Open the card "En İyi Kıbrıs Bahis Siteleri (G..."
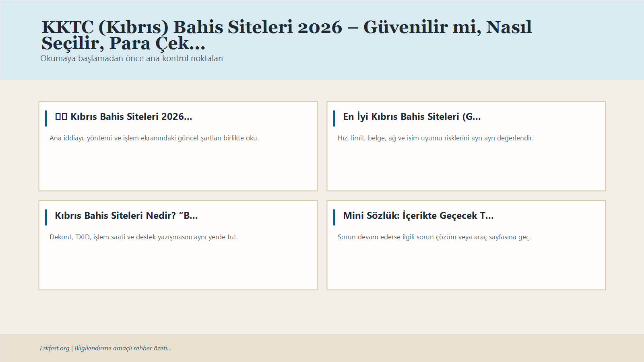 coord(466,146)
